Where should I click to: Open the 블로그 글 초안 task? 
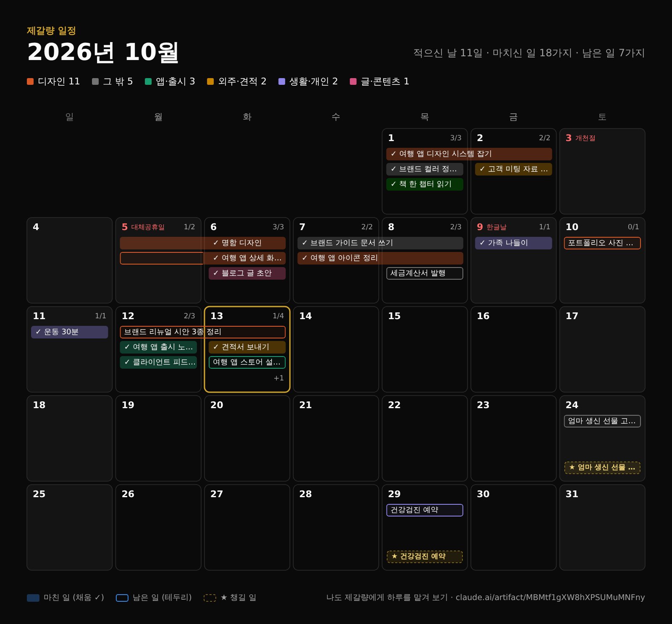click(x=247, y=273)
